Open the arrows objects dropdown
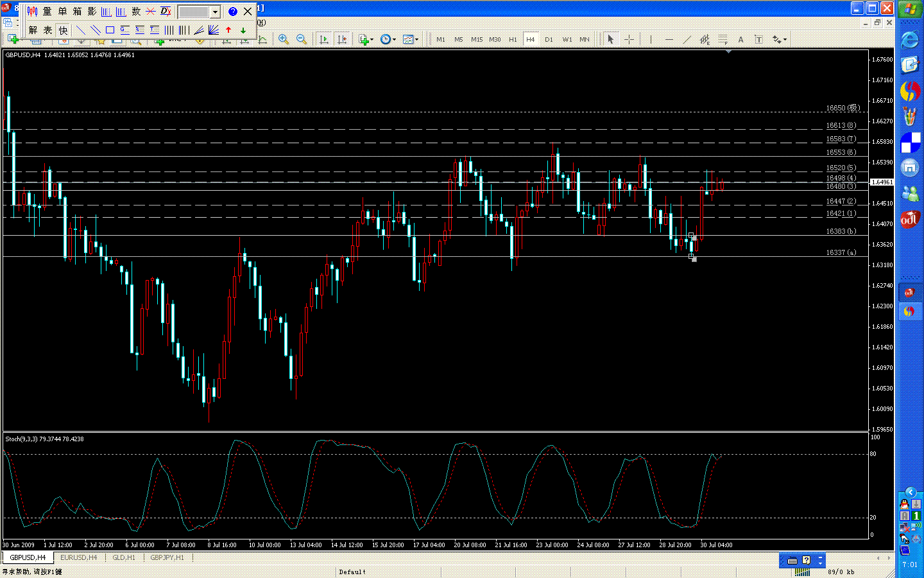 (x=780, y=39)
